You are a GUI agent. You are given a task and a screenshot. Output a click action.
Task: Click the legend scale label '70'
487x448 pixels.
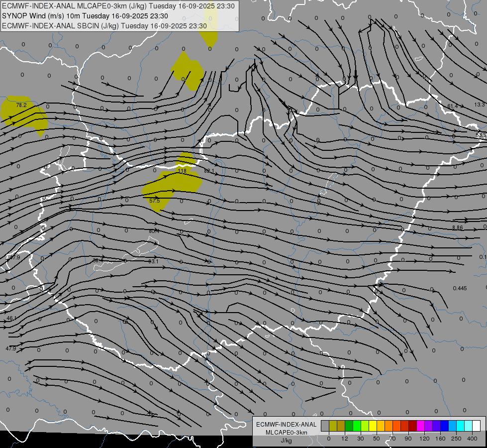click(392, 439)
